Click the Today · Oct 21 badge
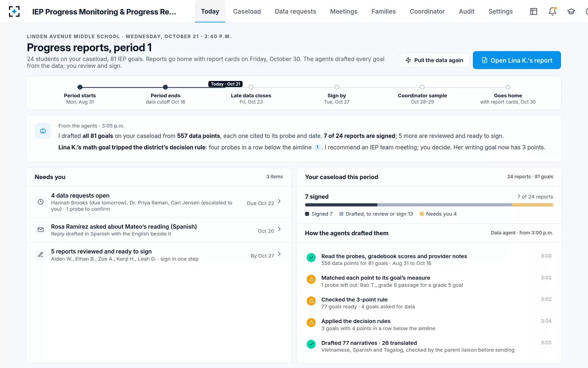The image size is (588, 368). click(225, 84)
